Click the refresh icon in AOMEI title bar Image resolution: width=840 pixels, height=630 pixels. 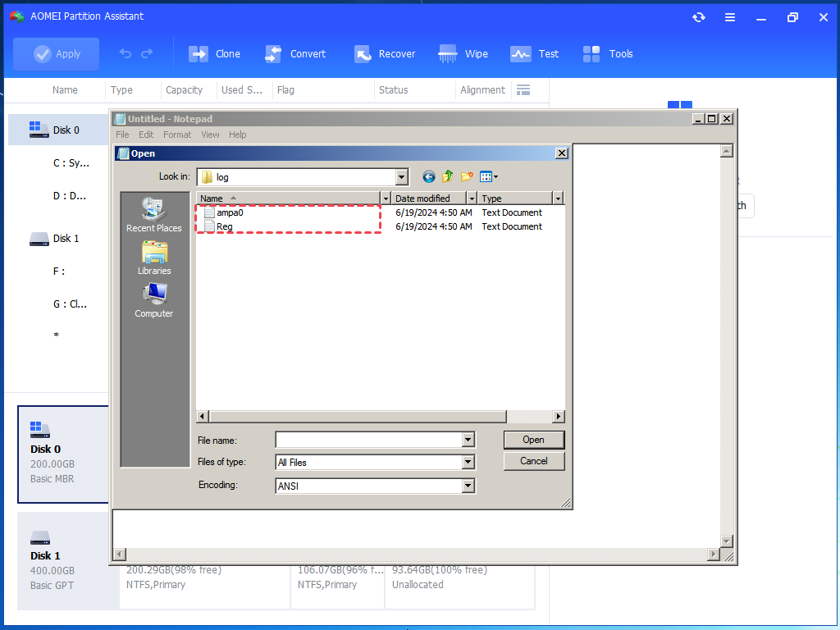[699, 17]
